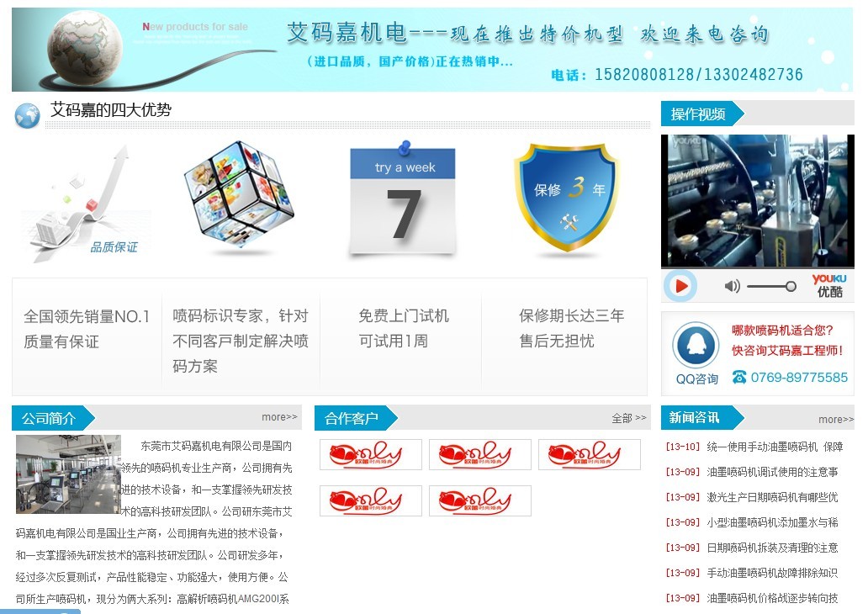This screenshot has height=614, width=868.
Task: Click 全部 >> link in 合作客户
Action: [x=629, y=418]
